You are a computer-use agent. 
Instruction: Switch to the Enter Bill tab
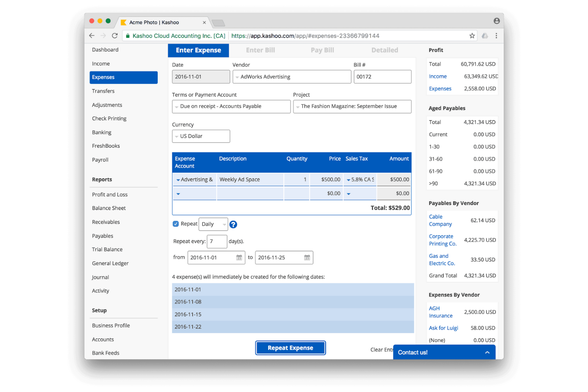coord(260,50)
